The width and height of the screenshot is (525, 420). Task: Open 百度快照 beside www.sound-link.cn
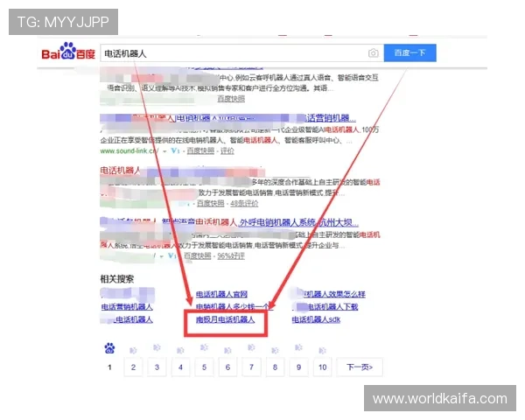200,150
